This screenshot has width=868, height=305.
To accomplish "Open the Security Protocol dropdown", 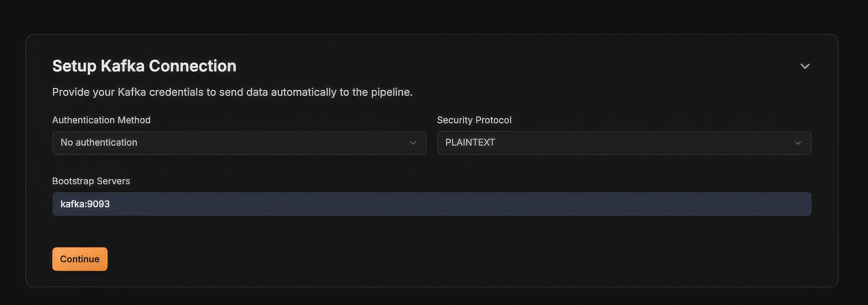I will [624, 143].
